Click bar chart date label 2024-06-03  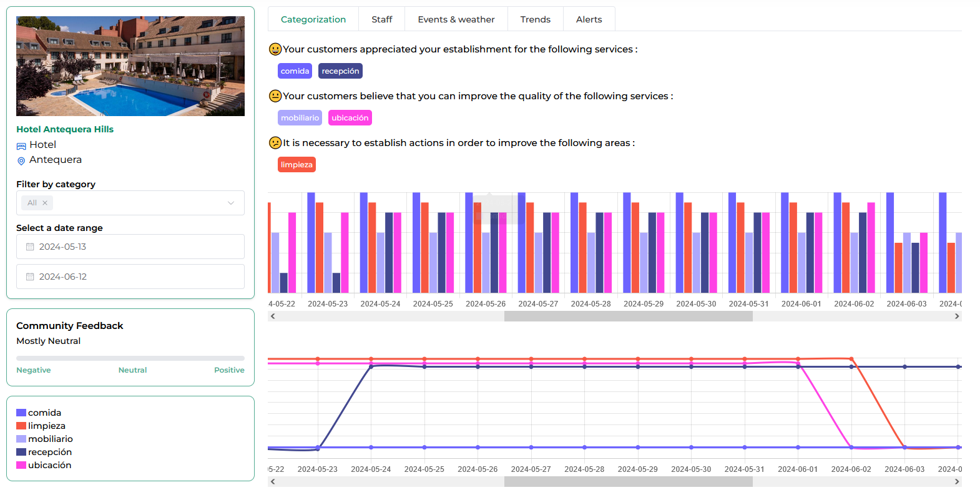tap(906, 304)
